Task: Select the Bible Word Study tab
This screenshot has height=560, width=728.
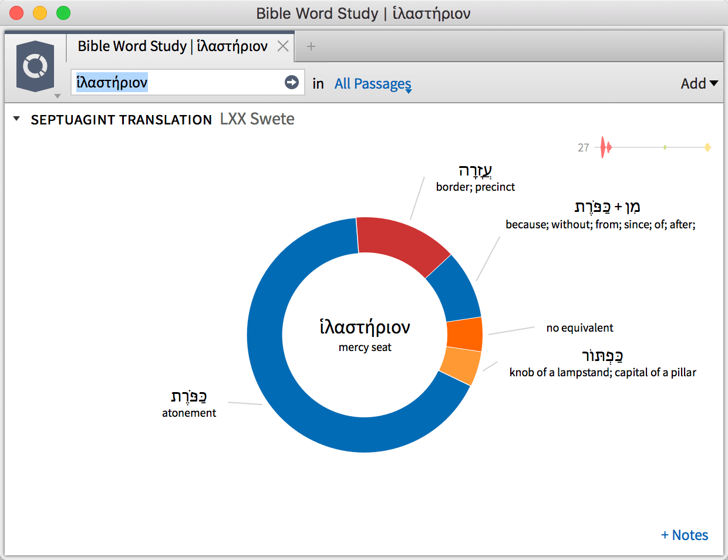Action: click(173, 46)
